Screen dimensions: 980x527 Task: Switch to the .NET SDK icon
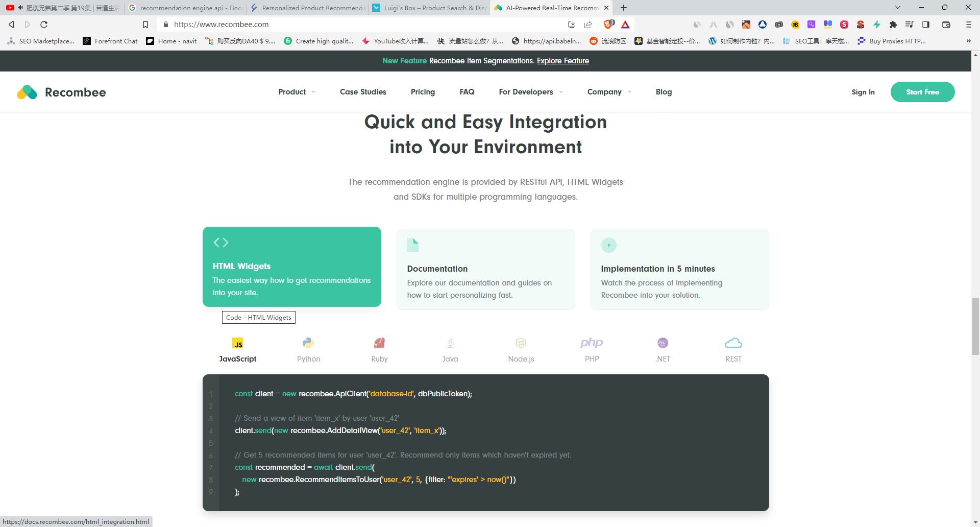663,343
